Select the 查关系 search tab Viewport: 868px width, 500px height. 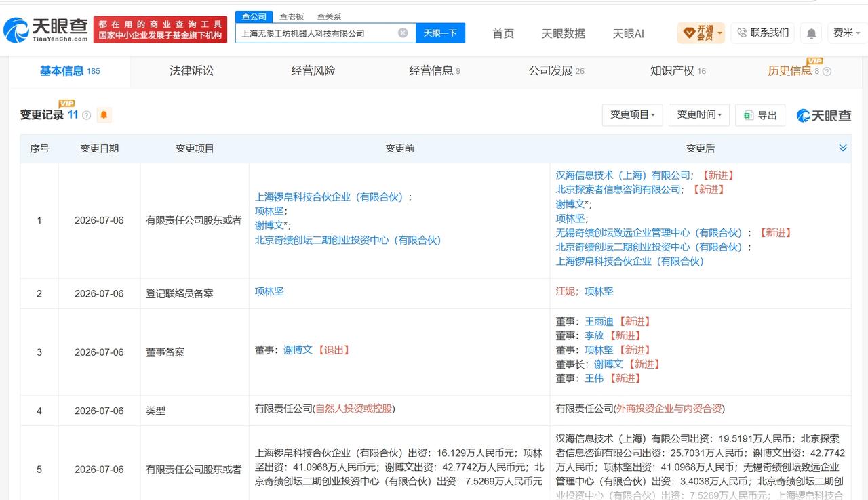pyautogui.click(x=329, y=16)
